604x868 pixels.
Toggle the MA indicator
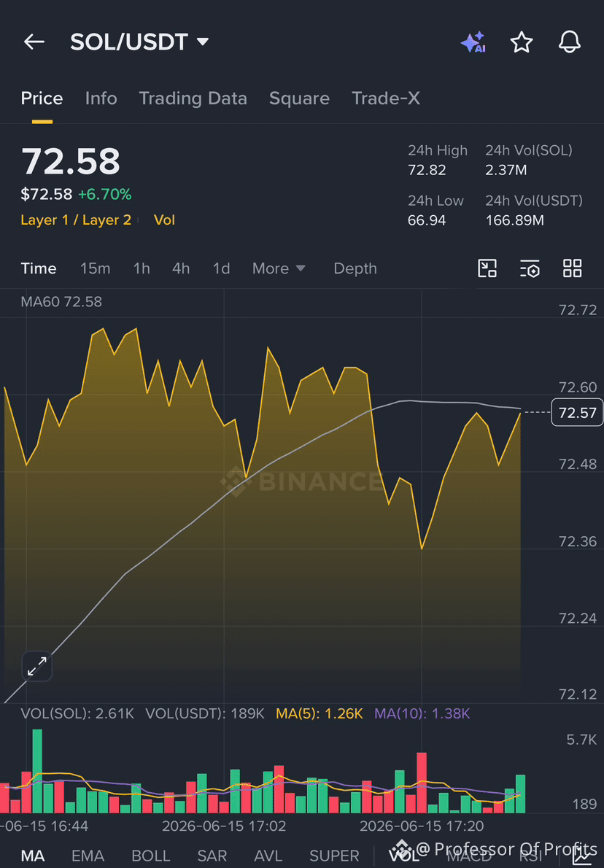tap(33, 856)
